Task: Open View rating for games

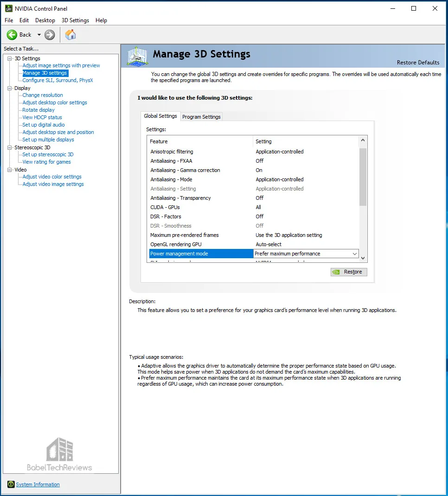Action: (x=46, y=162)
